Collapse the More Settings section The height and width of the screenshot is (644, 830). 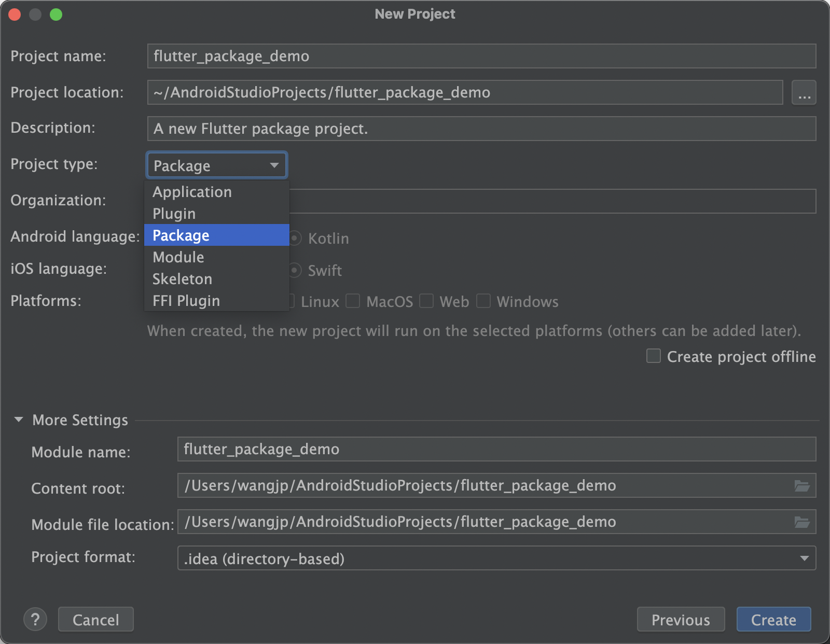point(19,419)
